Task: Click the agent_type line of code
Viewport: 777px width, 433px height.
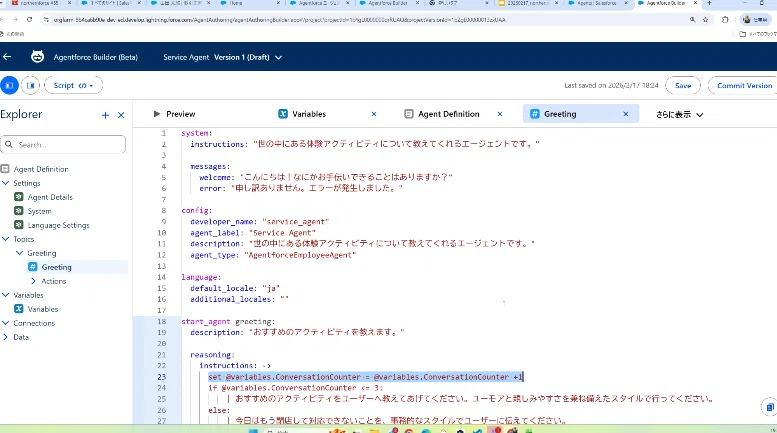Action: (273, 255)
